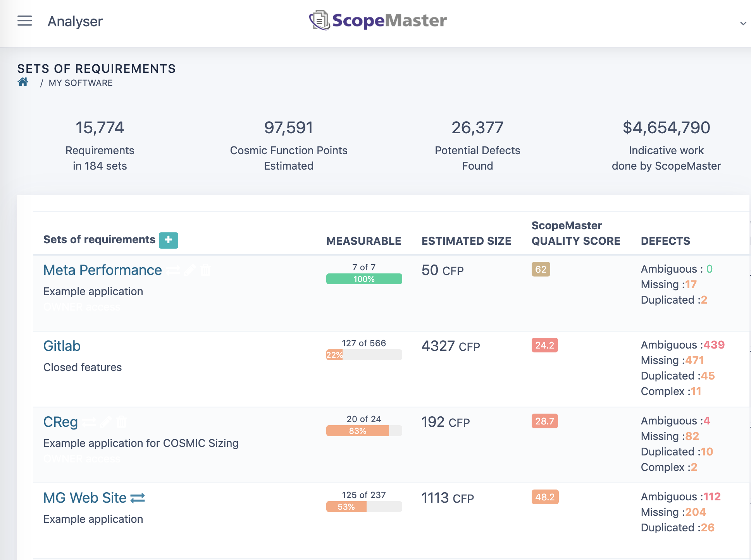
Task: Open the CReg requirements set
Action: point(60,422)
